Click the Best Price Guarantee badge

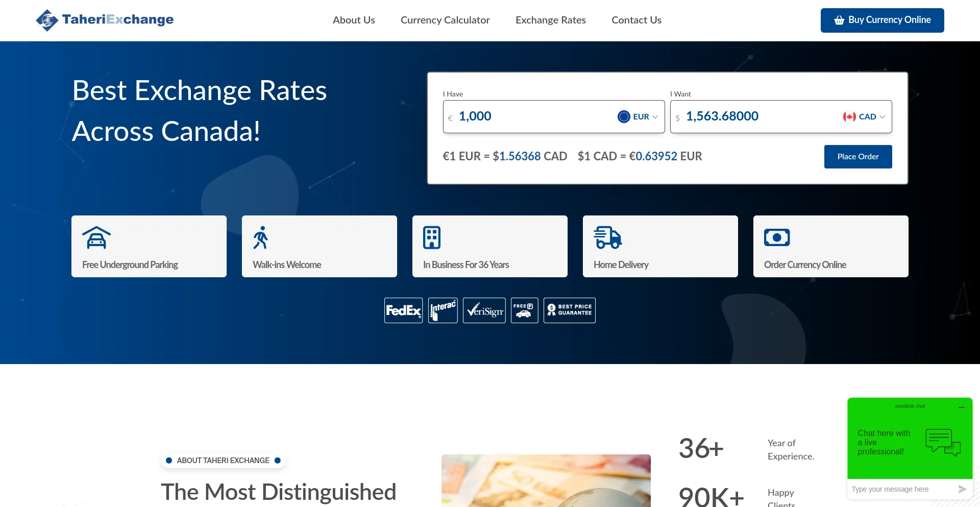(569, 310)
